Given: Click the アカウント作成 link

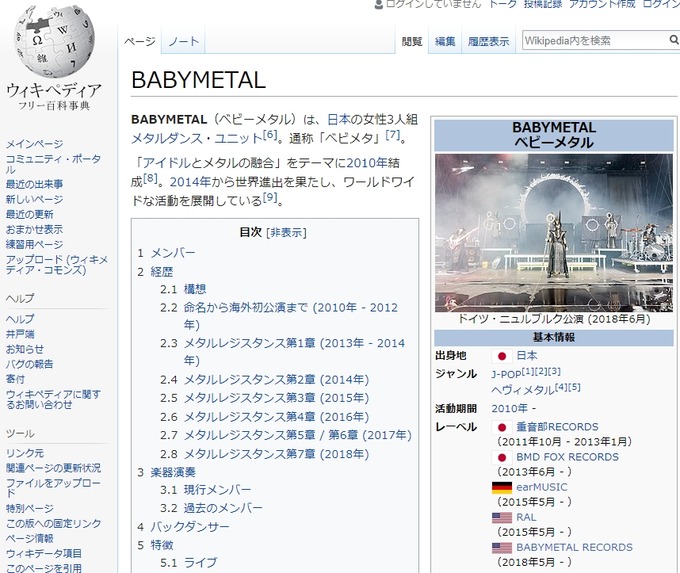Looking at the screenshot, I should [602, 4].
